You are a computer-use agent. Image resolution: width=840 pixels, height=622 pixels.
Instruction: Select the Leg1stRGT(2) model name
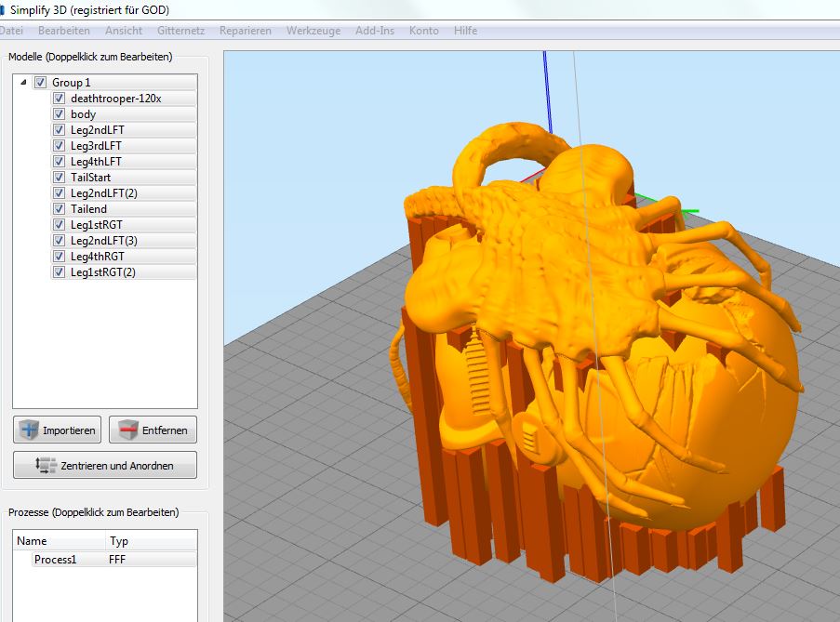click(103, 271)
